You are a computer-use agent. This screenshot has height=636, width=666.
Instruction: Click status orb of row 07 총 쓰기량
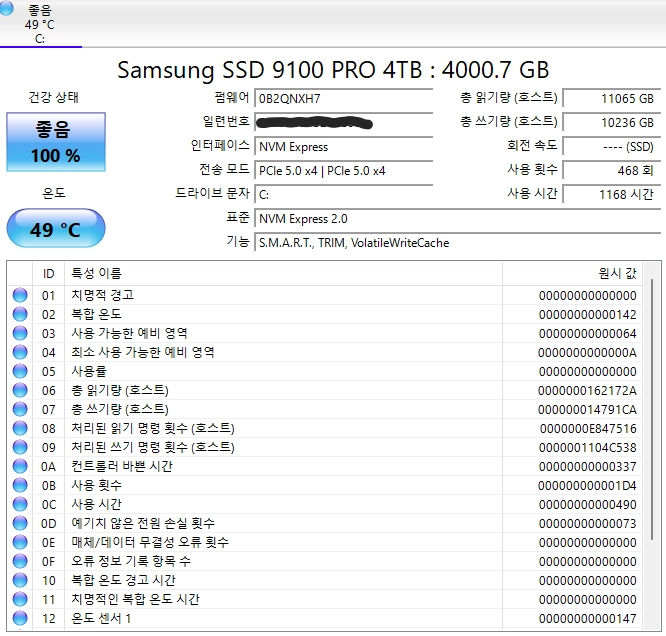(x=20, y=409)
